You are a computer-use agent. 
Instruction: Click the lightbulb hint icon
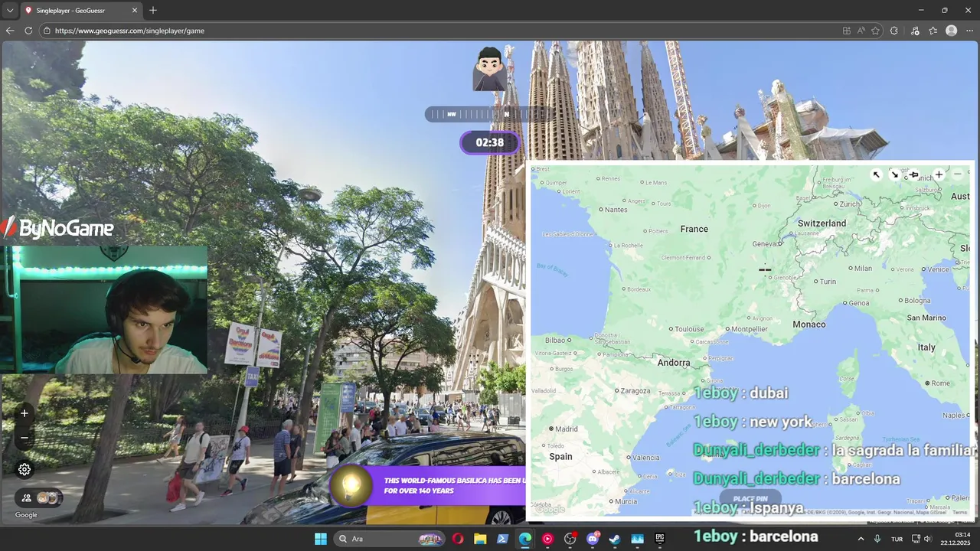[x=351, y=486]
